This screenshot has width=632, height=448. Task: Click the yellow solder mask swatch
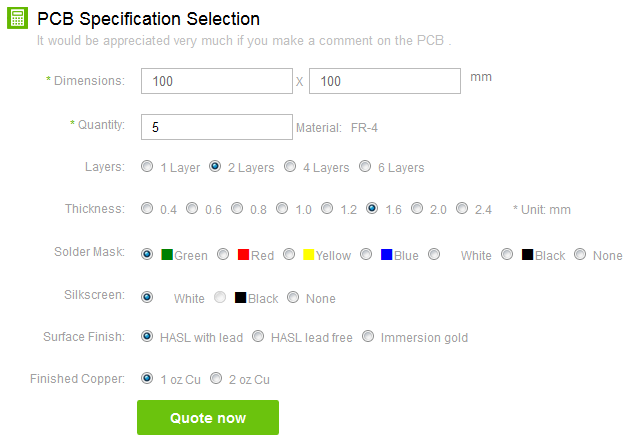309,255
